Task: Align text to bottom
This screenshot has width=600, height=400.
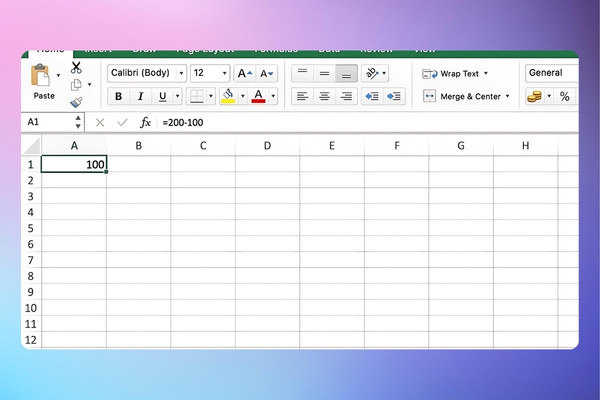Action: tap(346, 73)
